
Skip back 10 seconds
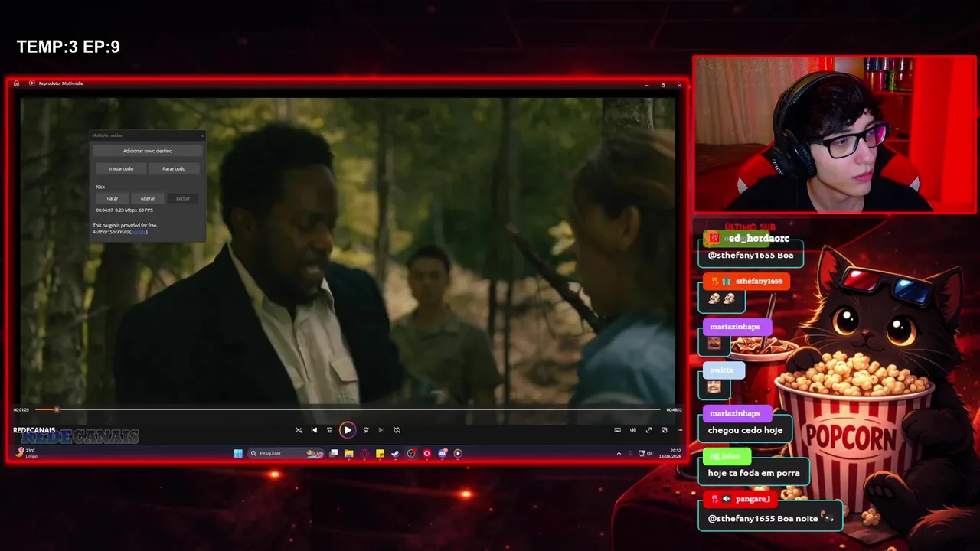point(330,430)
